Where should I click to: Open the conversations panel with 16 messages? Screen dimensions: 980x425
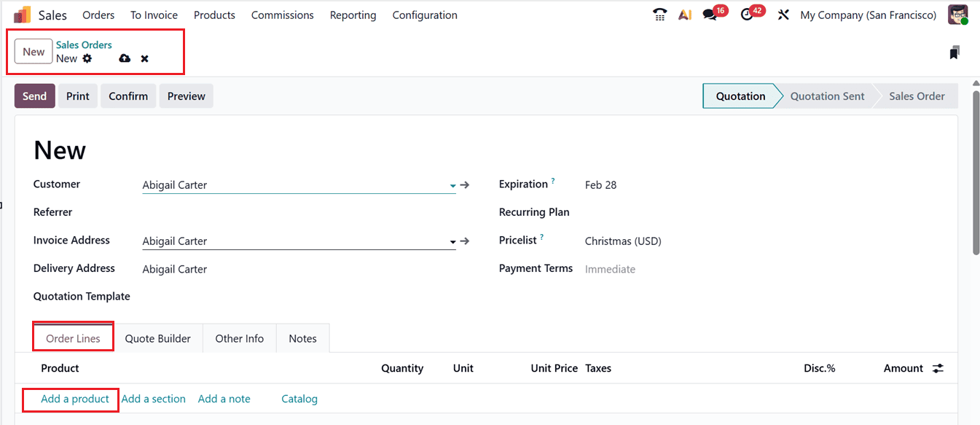[x=710, y=14]
